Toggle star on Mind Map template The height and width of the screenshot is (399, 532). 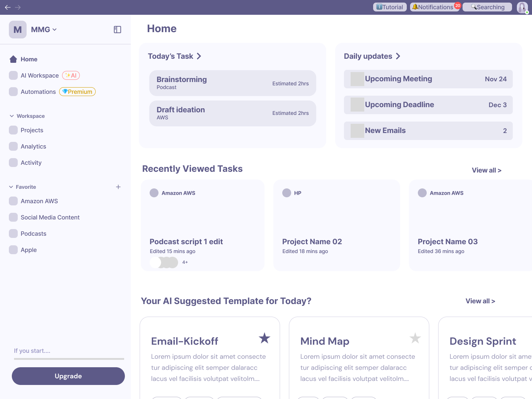point(415,338)
